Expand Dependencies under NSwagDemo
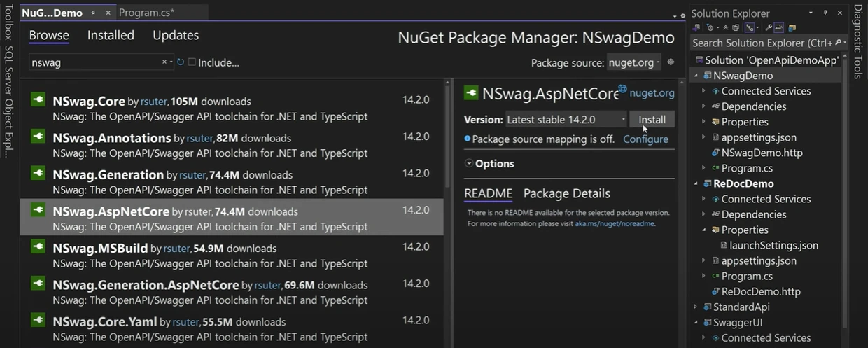 [704, 106]
